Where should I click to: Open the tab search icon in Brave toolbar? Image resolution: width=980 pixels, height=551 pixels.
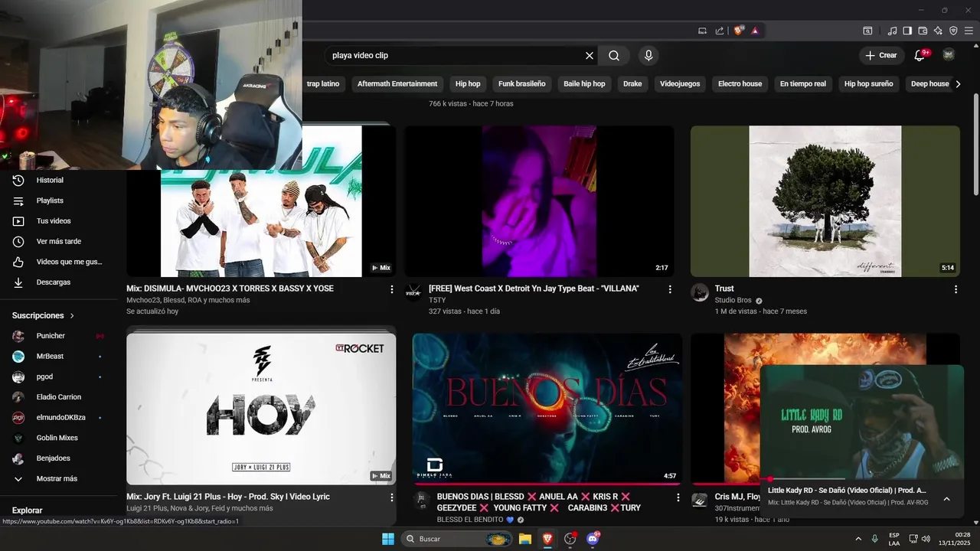[867, 31]
